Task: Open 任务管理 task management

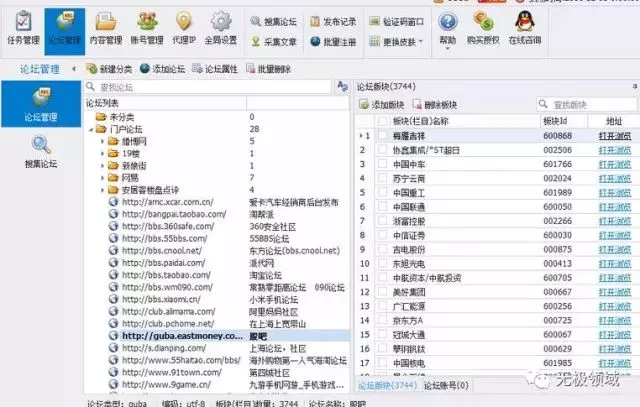Action: click(23, 29)
